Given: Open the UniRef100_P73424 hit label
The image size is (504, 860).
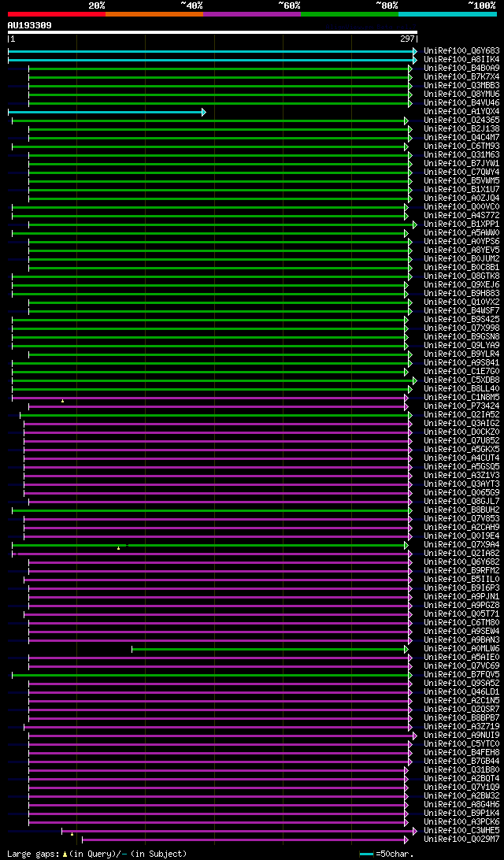Looking at the screenshot, I should 461,406.
